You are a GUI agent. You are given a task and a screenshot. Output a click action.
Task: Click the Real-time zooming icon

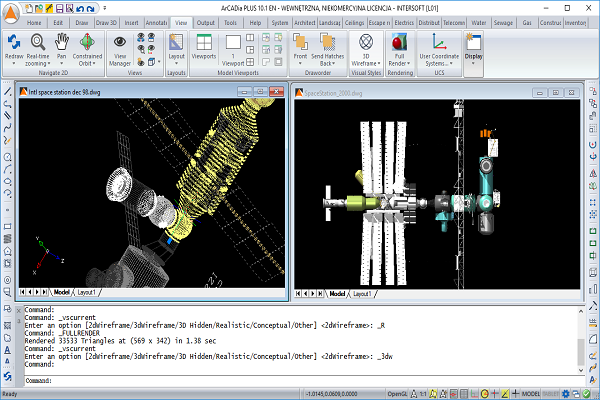tap(38, 42)
